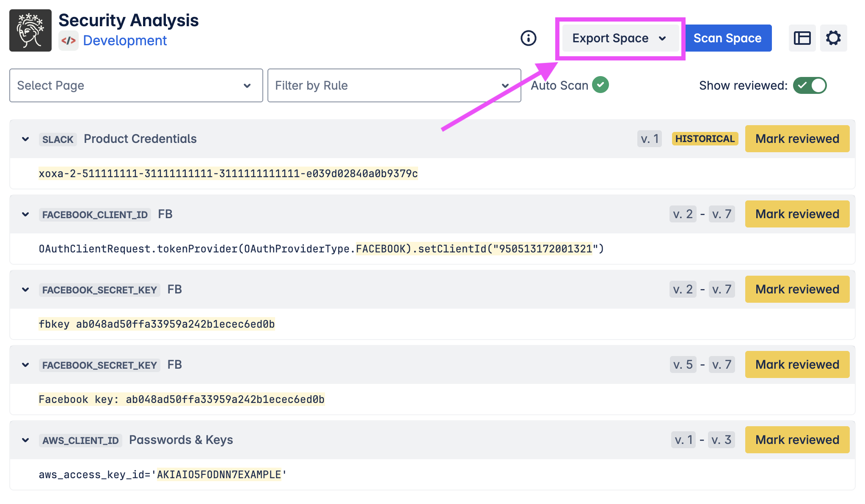Screen dimensions: 865x504
Task: Open the Filter by Rule dropdown
Action: click(394, 85)
